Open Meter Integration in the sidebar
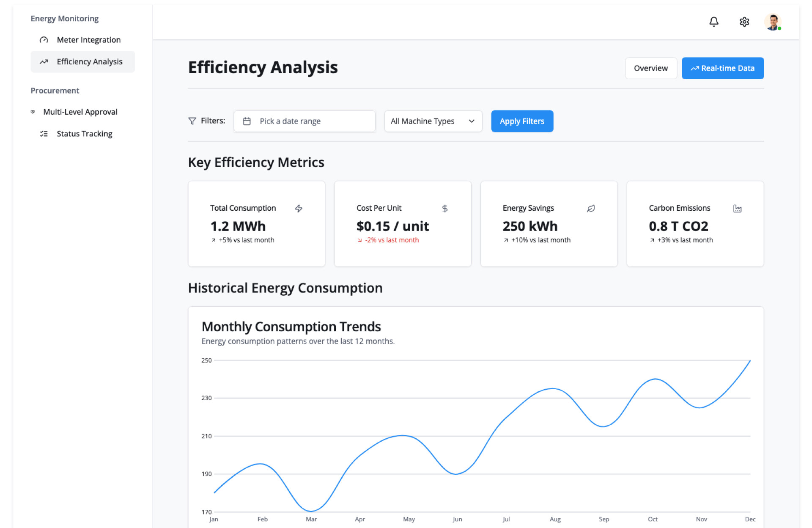 [x=88, y=40]
